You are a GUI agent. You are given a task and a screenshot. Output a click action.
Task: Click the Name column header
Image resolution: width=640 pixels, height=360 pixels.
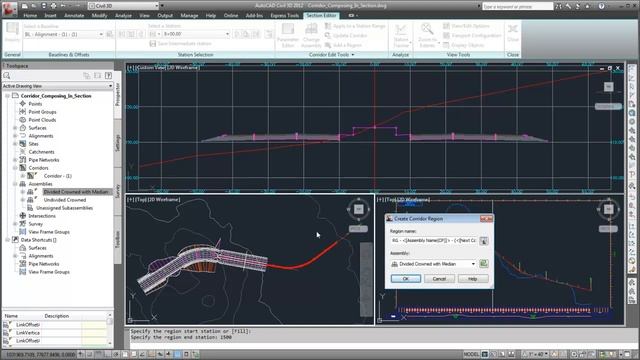tap(11, 316)
